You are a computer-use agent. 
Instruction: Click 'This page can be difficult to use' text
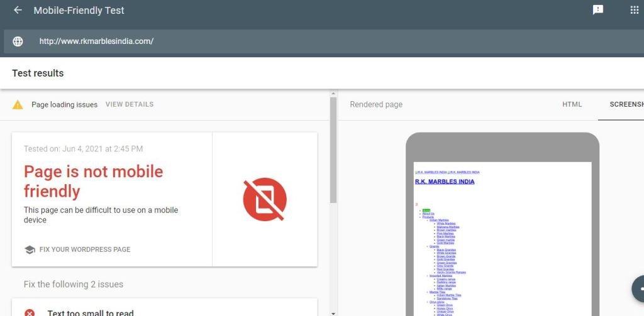[101, 215]
